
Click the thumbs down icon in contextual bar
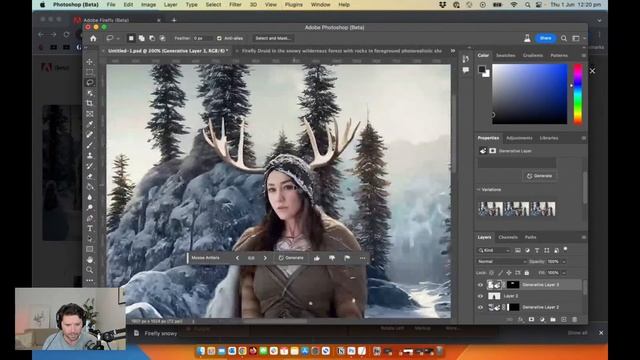(x=332, y=258)
